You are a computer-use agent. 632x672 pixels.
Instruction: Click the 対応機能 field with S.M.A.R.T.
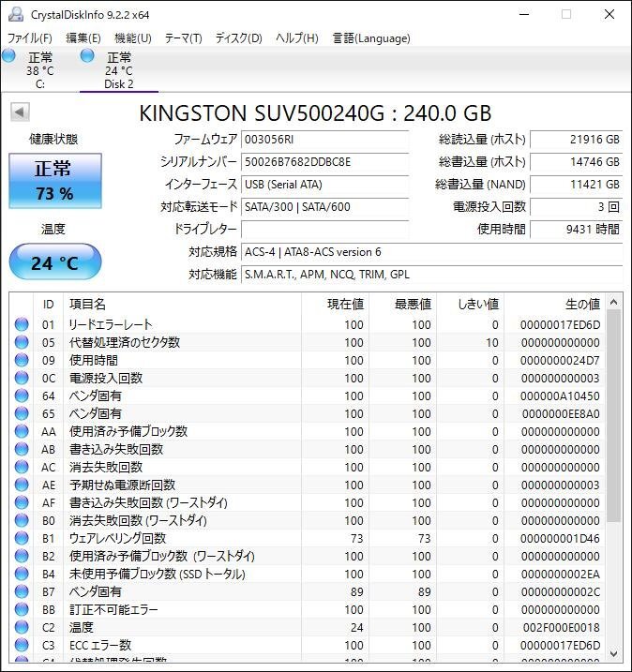point(431,275)
